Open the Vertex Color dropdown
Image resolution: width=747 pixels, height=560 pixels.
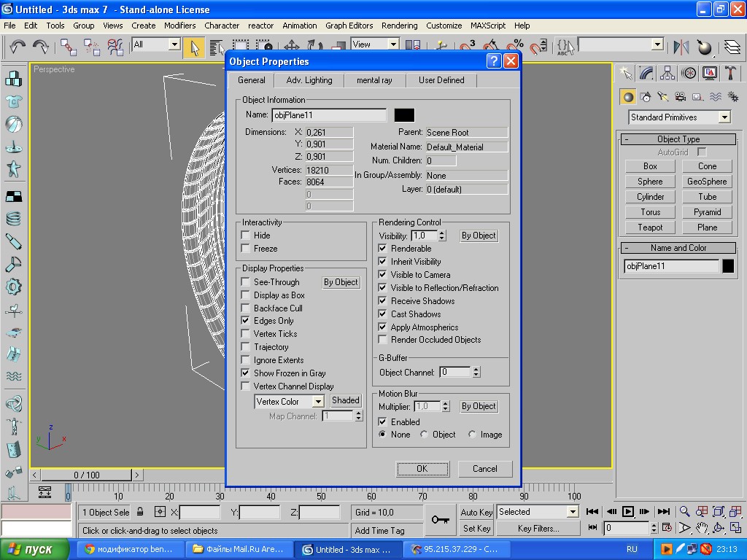318,402
